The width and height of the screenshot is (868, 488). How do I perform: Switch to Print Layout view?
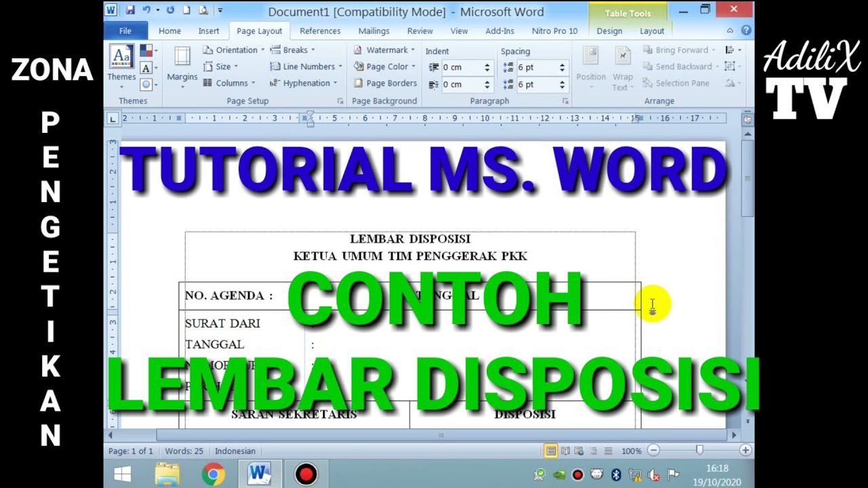point(551,451)
